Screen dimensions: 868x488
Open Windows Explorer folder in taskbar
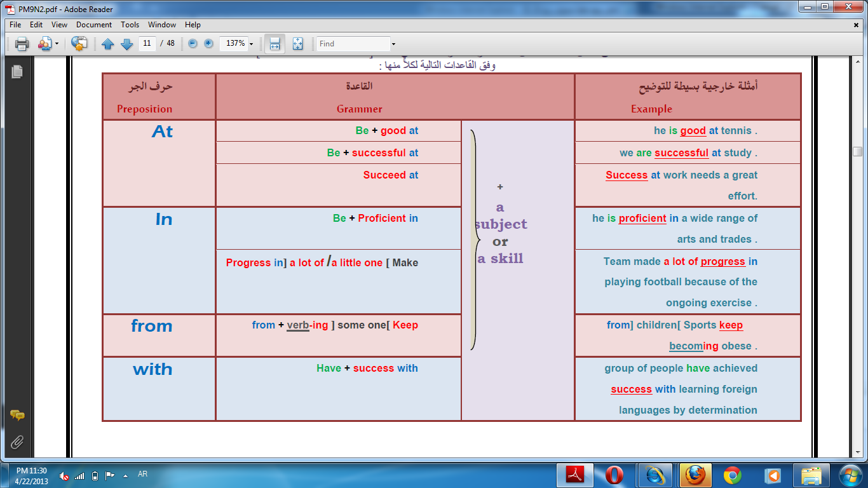[x=811, y=475]
